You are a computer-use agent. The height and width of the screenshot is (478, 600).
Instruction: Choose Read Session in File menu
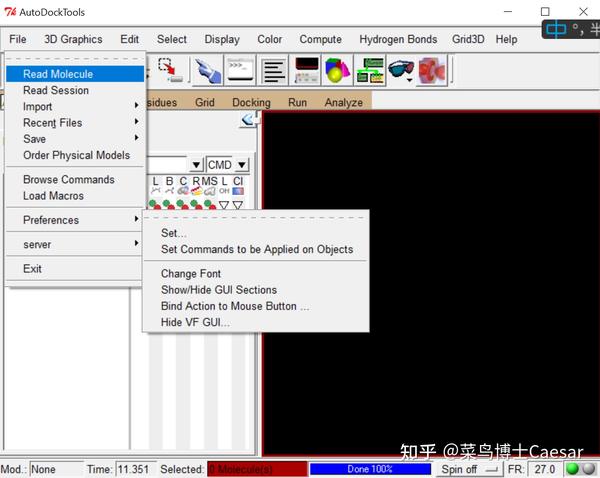coord(75,90)
